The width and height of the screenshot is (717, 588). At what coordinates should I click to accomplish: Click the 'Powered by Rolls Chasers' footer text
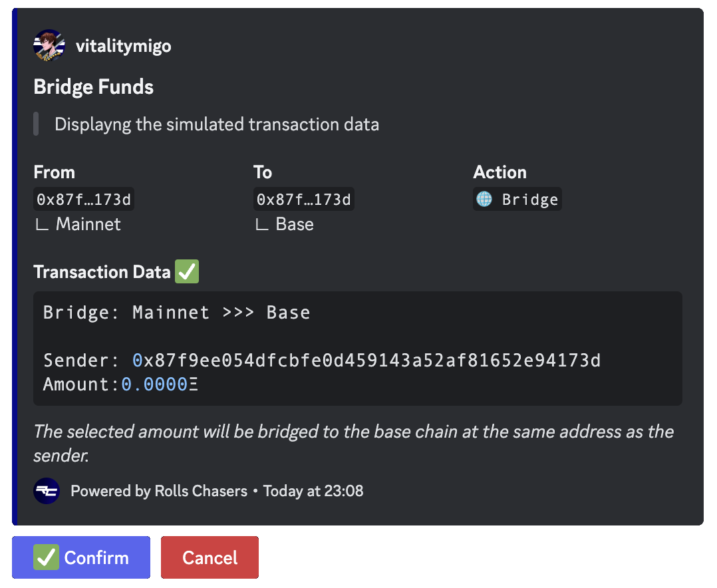tap(158, 492)
